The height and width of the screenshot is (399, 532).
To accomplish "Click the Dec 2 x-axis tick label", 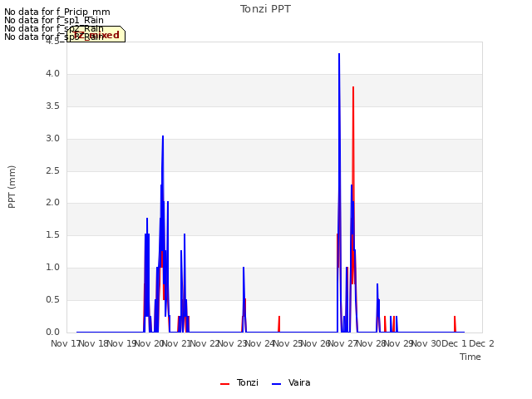I will click(481, 343).
